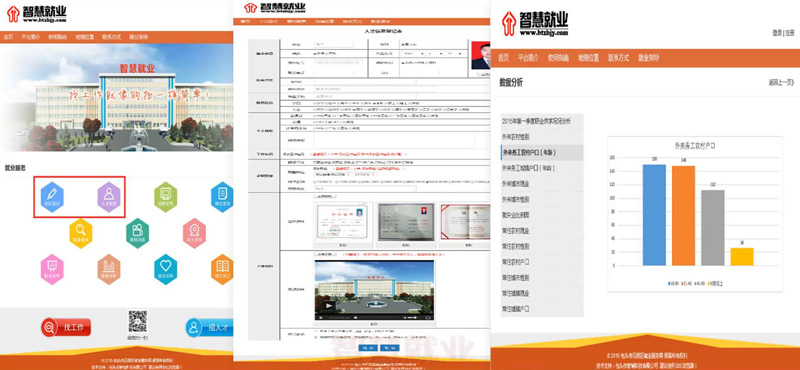This screenshot has width=800, height=370.
Task: Click the red 找工作 job search button
Action: pyautogui.click(x=66, y=327)
